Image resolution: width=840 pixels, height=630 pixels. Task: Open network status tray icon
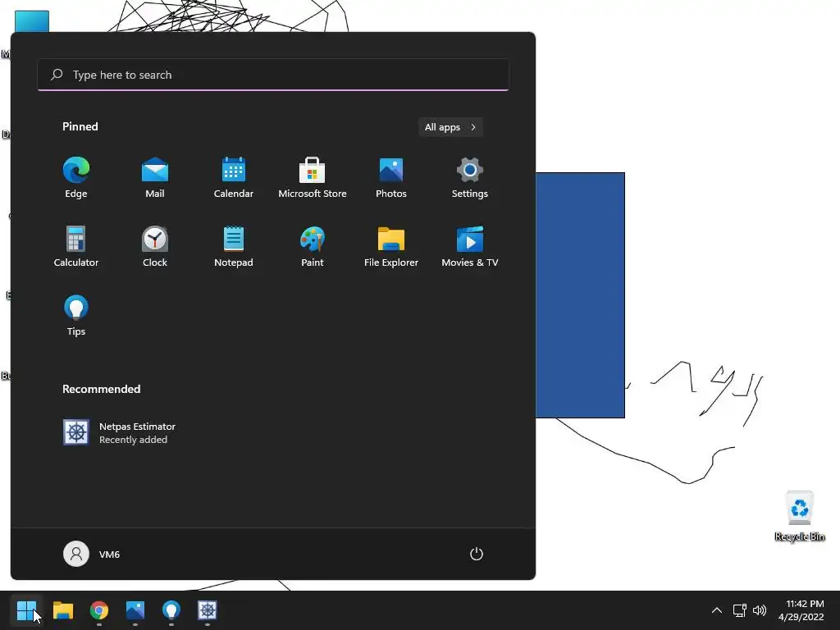tap(740, 610)
